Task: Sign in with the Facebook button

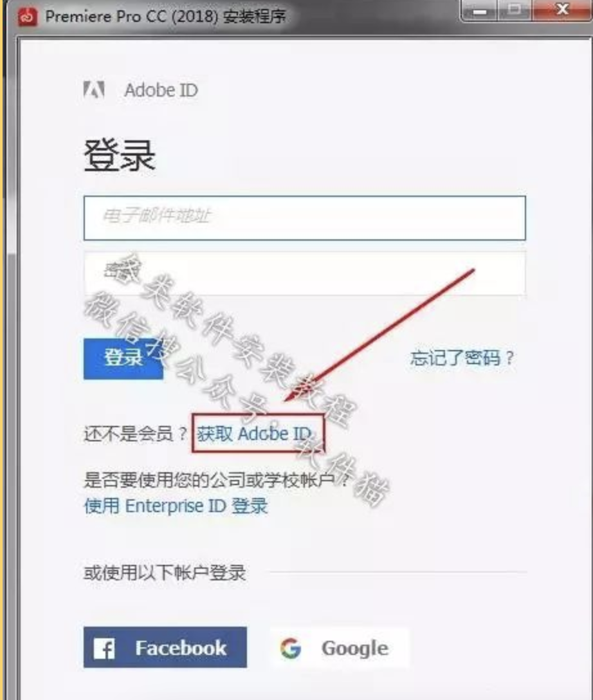Action: (165, 647)
